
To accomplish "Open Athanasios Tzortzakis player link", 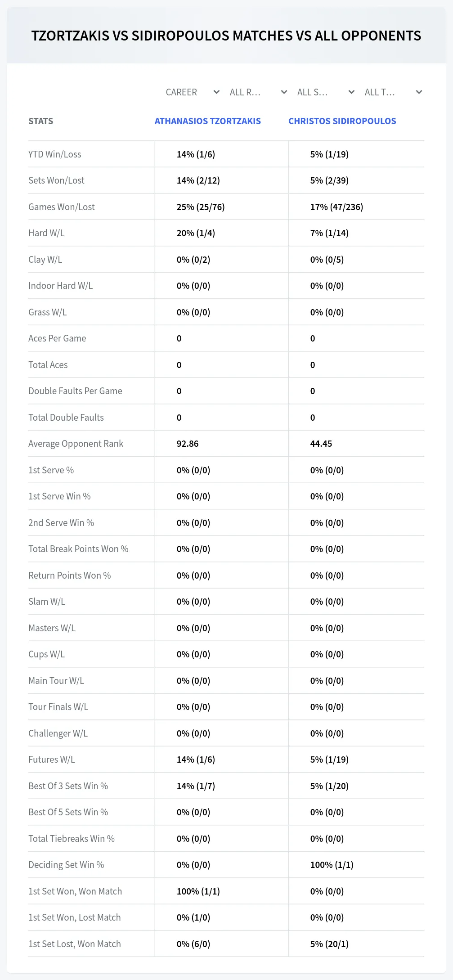I will 208,121.
